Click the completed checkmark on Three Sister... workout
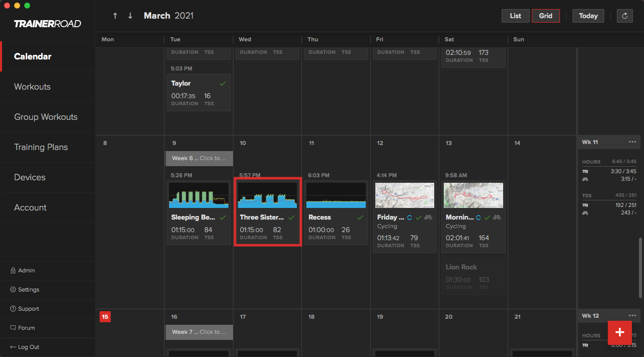644x357 pixels. (x=291, y=218)
